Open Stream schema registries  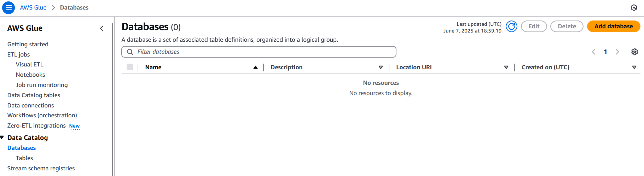[x=41, y=168]
